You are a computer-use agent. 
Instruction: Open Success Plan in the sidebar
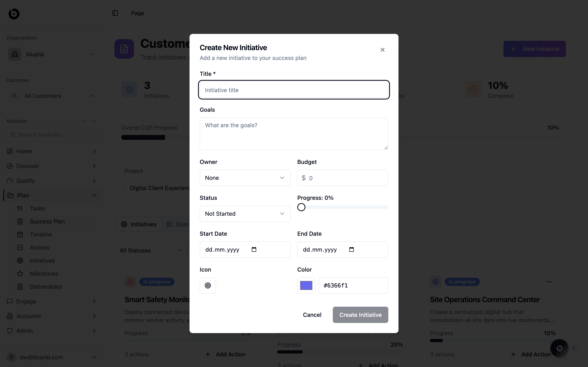coord(47,221)
